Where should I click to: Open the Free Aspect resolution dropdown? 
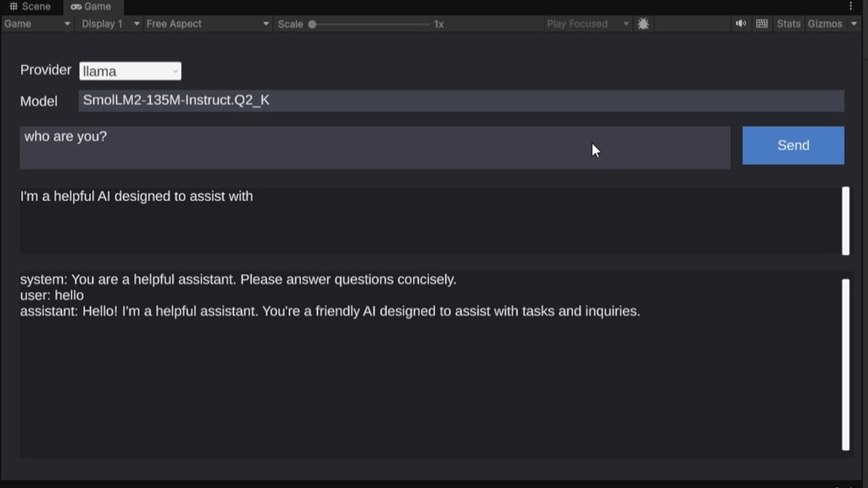[203, 24]
